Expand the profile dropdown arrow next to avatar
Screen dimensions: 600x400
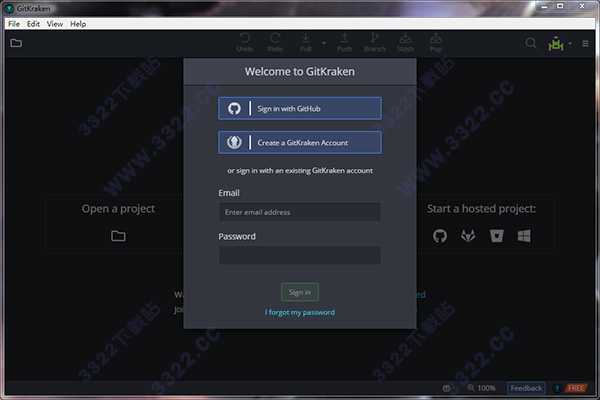click(570, 43)
